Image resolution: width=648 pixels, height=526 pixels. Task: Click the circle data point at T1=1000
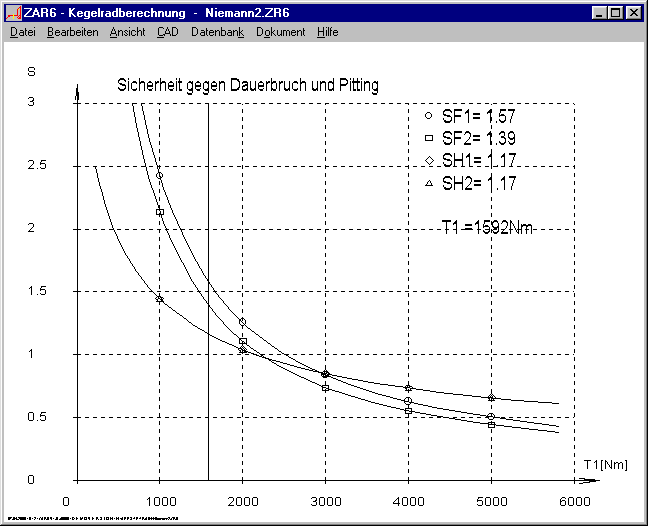[159, 176]
